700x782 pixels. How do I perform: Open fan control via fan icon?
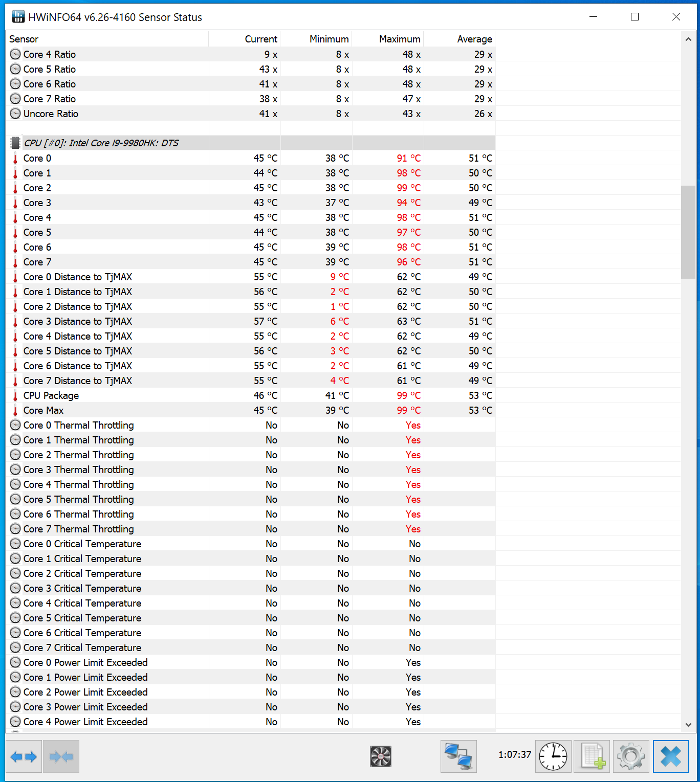[x=381, y=756]
